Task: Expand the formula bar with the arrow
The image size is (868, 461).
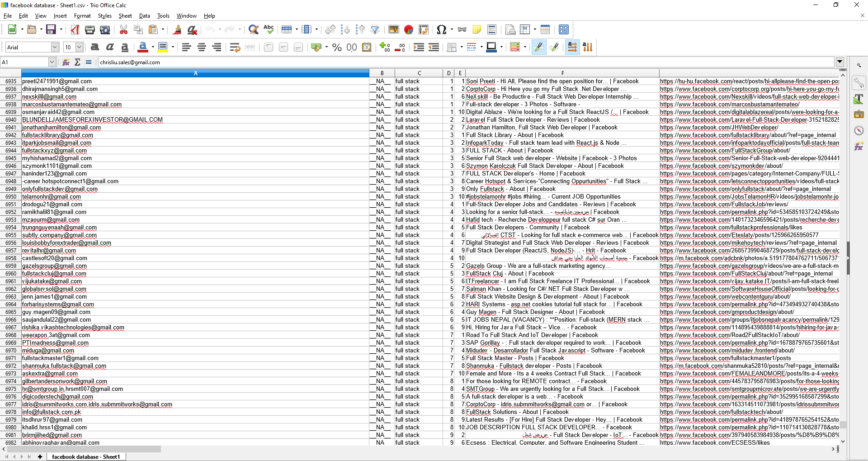Action: (840, 62)
